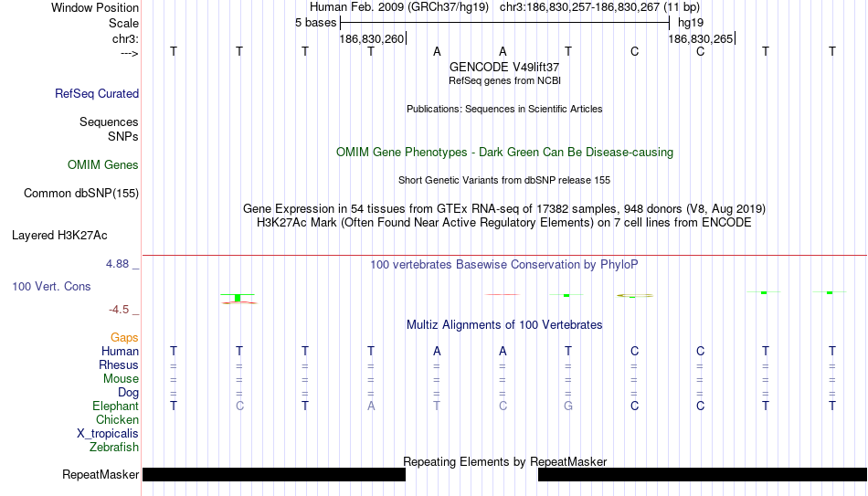
Task: Open '100 vertebrates Basewise Conservation by PhyloP' title
Action: (x=504, y=265)
